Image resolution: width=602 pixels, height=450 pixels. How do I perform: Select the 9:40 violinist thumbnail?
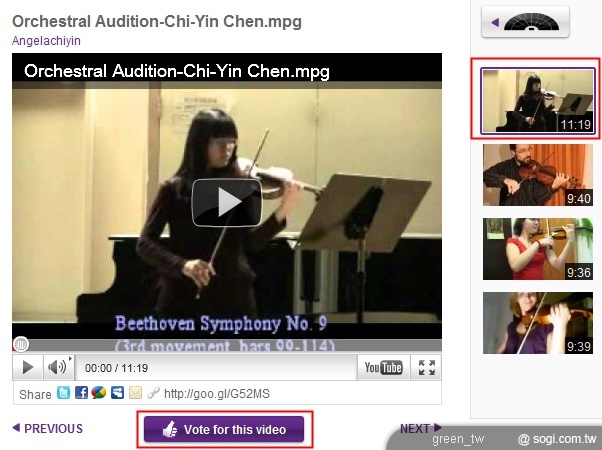click(538, 175)
